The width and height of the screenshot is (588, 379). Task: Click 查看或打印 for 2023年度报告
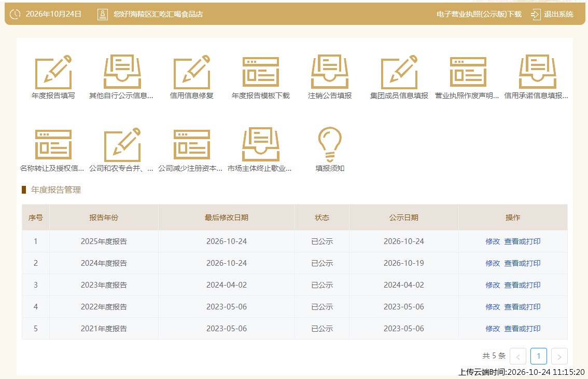point(522,285)
